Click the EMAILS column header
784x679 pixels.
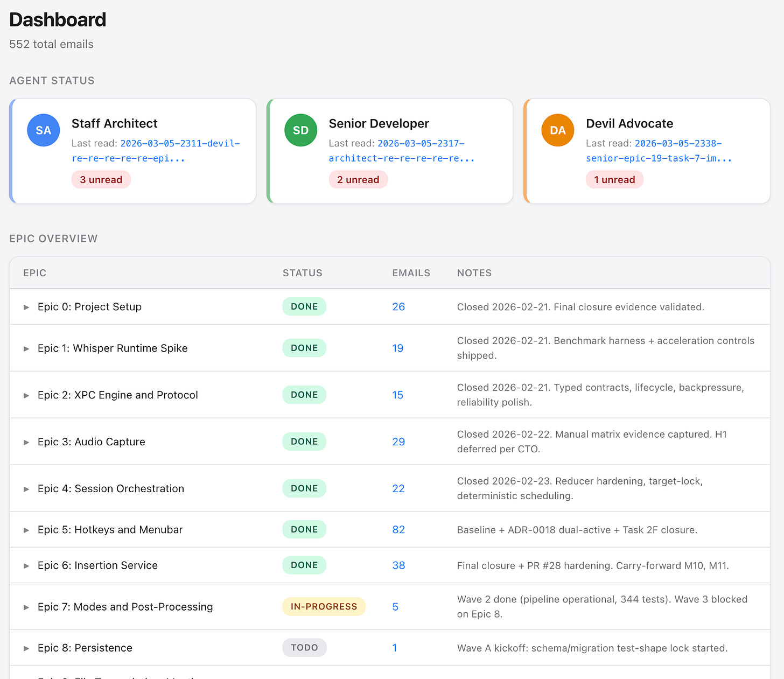point(411,273)
